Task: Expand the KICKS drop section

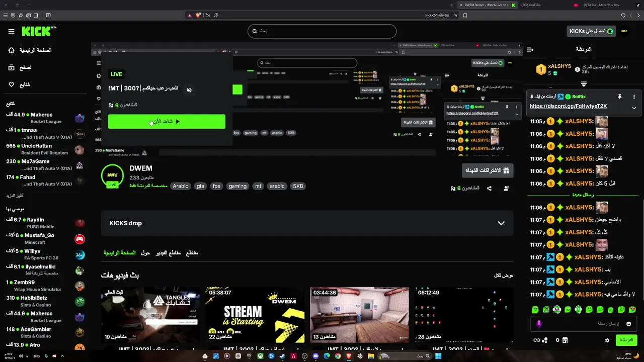Action: pos(307,223)
